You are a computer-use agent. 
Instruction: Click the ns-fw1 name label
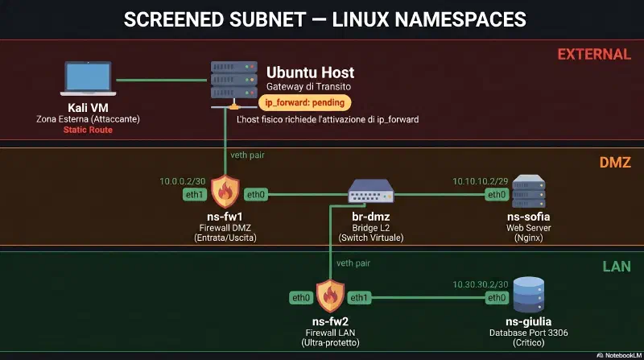225,217
